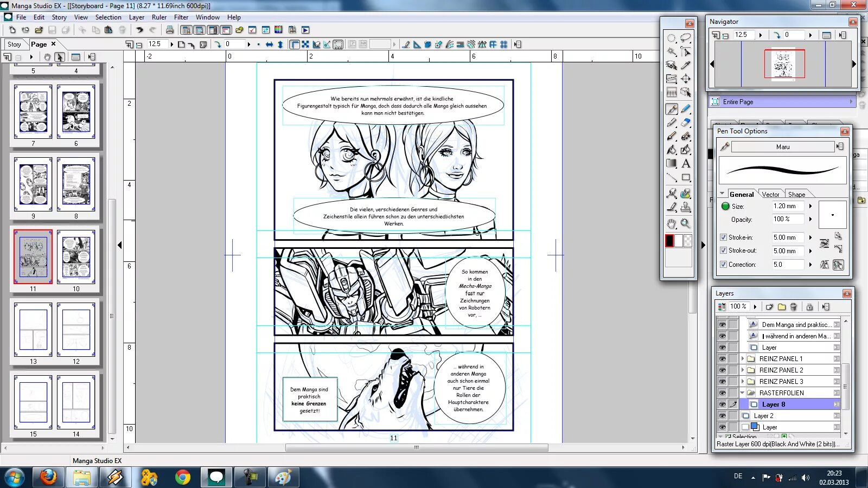The height and width of the screenshot is (488, 868).
Task: Click the transparent color swatch
Action: [x=688, y=241]
